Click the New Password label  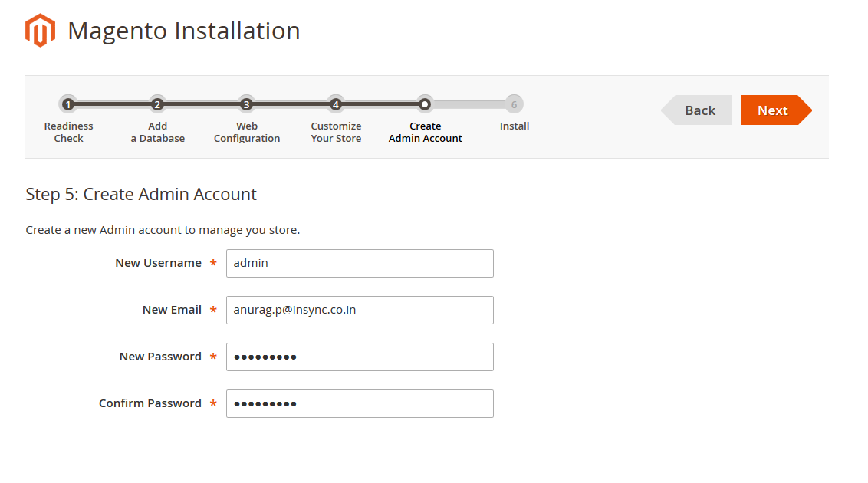tap(160, 356)
